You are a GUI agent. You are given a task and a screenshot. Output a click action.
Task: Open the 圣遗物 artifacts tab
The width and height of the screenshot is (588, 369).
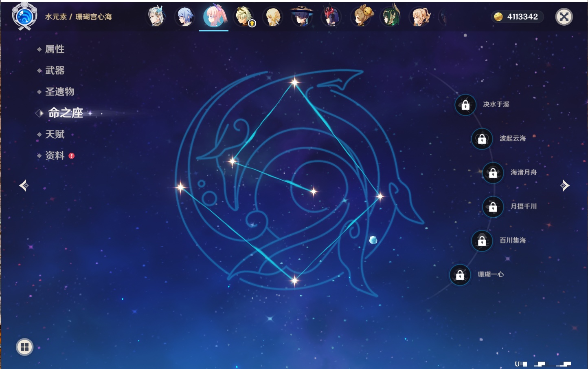59,92
